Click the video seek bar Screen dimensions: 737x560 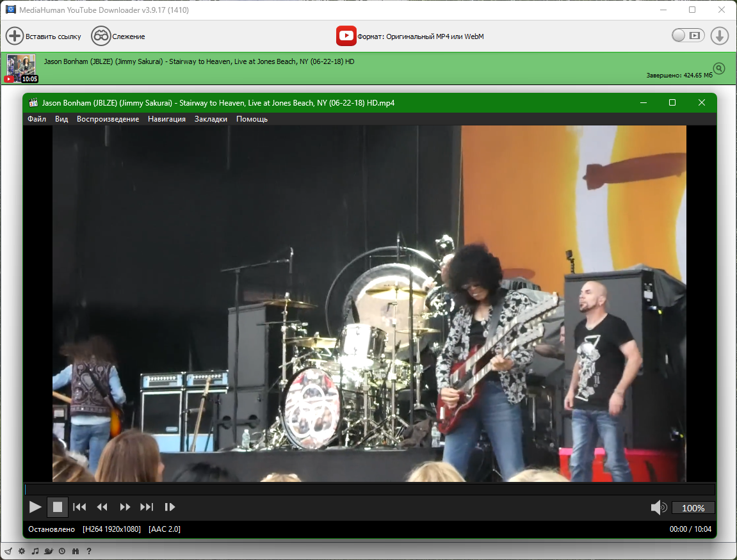(369, 490)
